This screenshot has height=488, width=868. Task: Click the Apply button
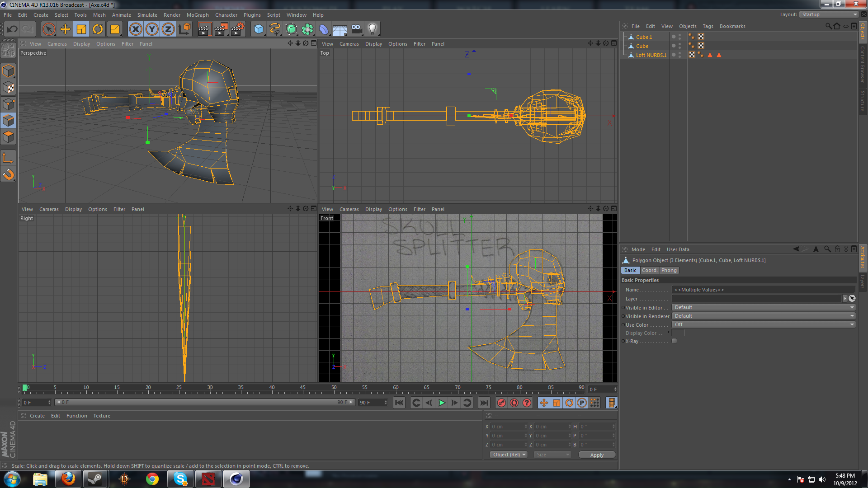[x=597, y=455]
